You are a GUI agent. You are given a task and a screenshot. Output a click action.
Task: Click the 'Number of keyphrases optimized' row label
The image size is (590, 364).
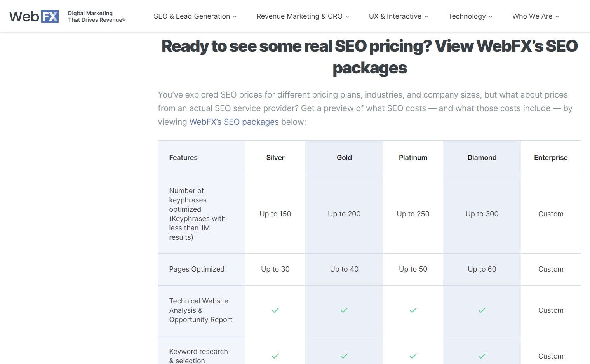197,214
